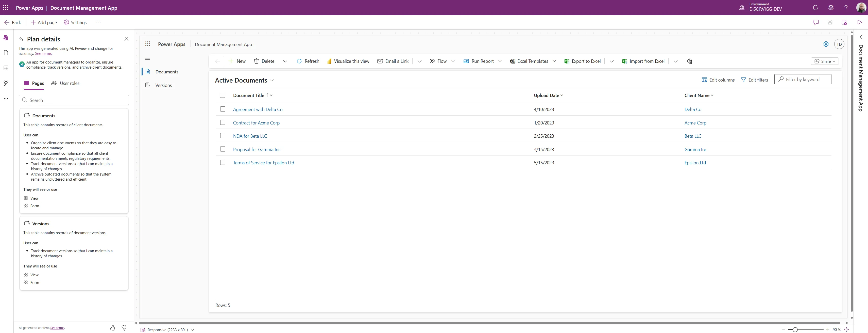The image size is (868, 333).
Task: Open the Flow dropdown arrow
Action: coord(453,61)
